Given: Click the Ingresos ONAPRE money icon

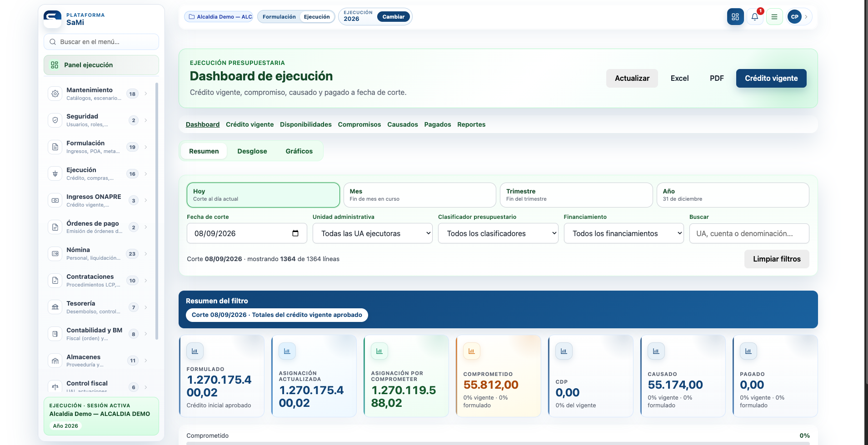Looking at the screenshot, I should tap(55, 200).
